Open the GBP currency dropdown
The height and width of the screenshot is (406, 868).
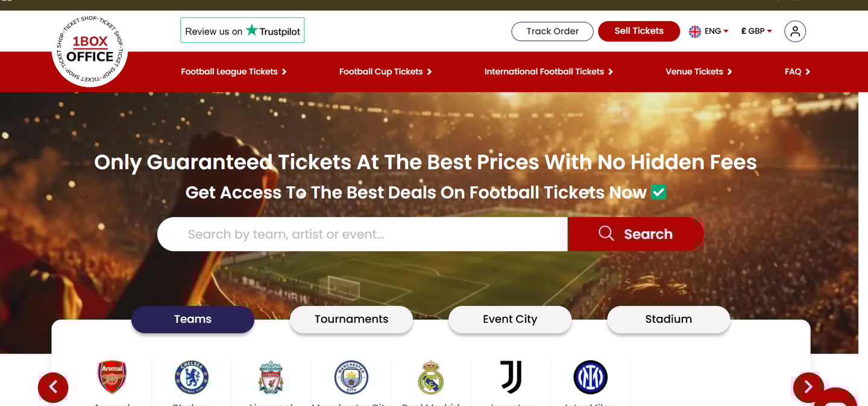[756, 31]
